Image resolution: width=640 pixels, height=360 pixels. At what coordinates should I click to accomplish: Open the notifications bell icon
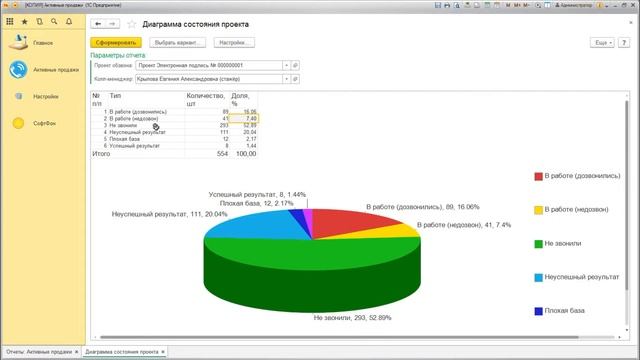[x=69, y=22]
